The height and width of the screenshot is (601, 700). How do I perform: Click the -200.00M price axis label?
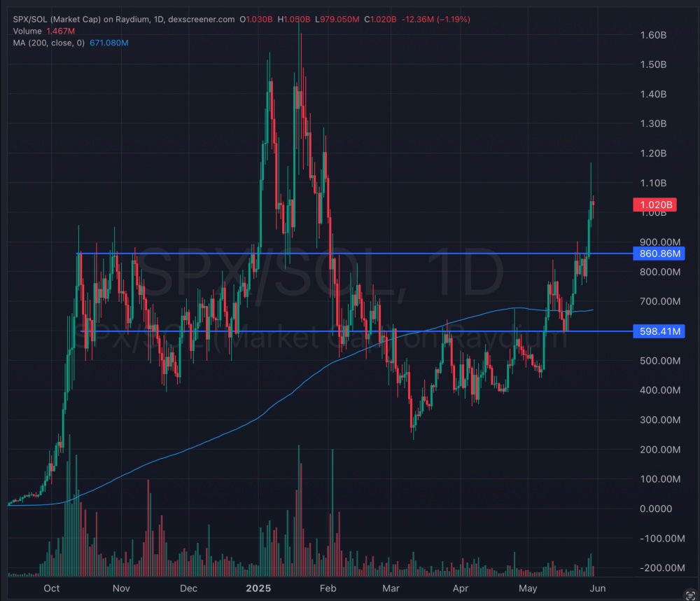(x=662, y=568)
